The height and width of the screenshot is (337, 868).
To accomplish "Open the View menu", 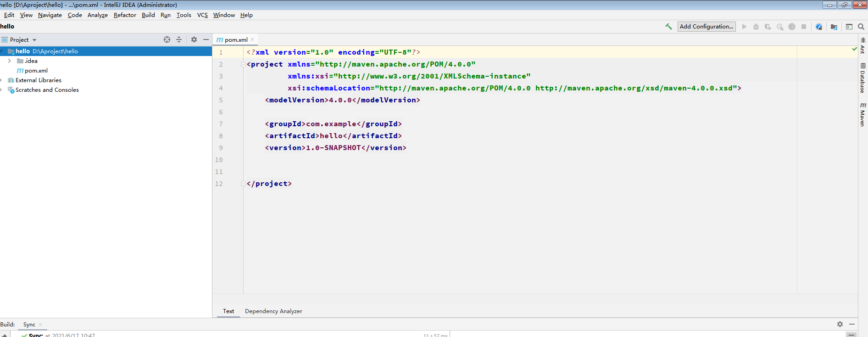I will [26, 15].
